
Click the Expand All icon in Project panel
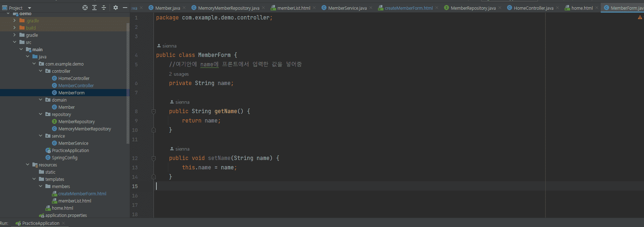click(94, 8)
